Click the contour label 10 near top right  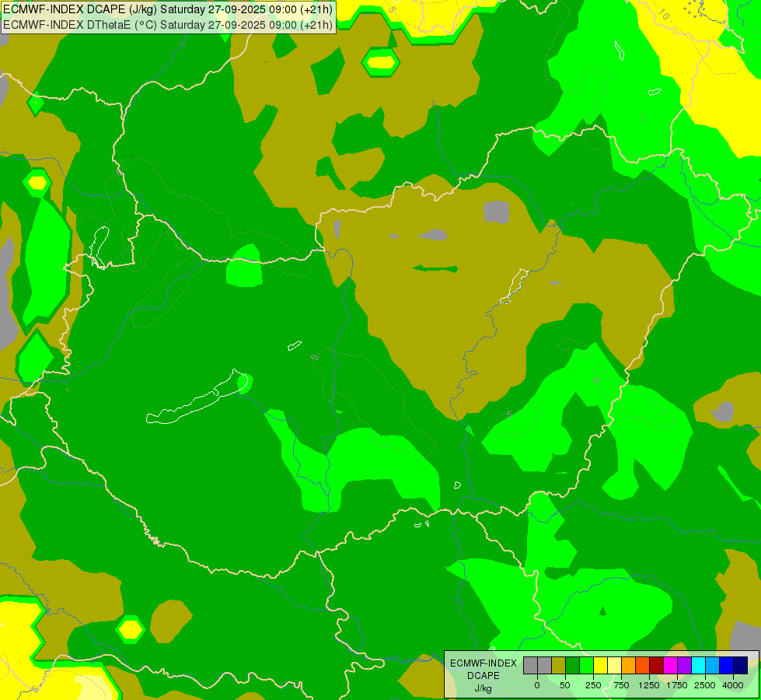(x=664, y=15)
